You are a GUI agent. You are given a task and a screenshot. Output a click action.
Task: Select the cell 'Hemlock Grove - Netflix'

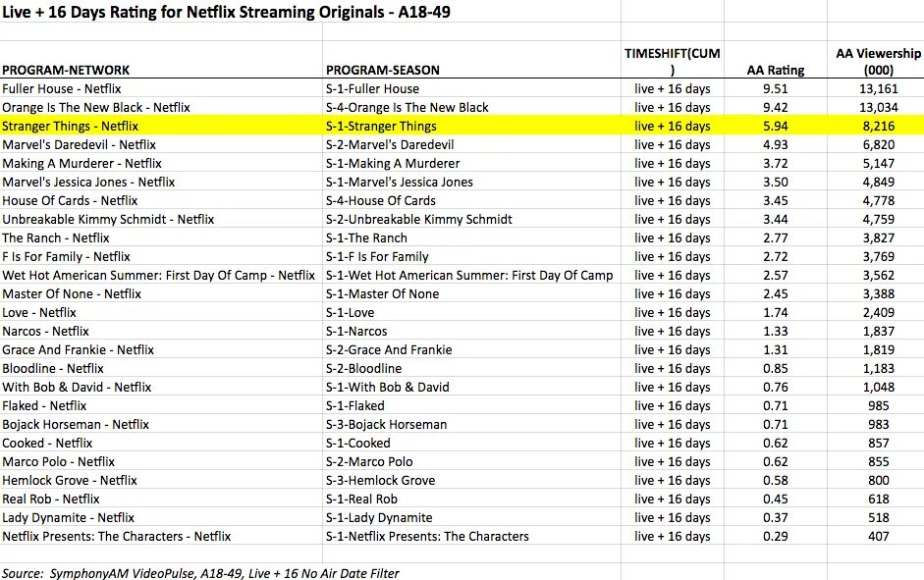point(69,481)
